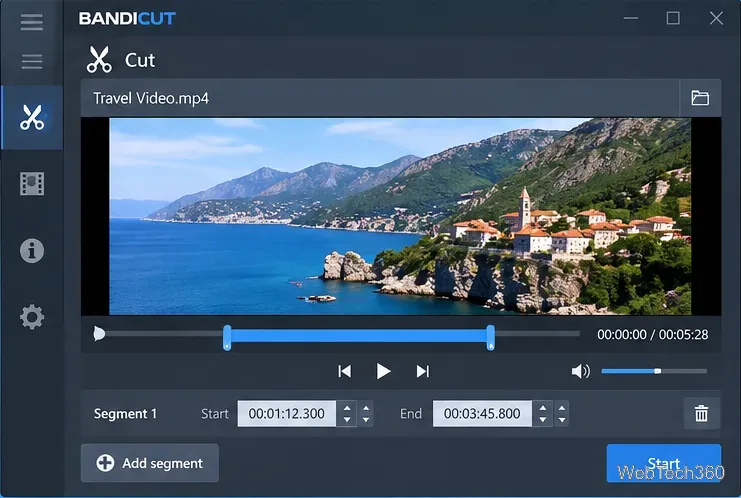Mute audio with the speaker icon
This screenshot has height=498, width=741.
[580, 371]
